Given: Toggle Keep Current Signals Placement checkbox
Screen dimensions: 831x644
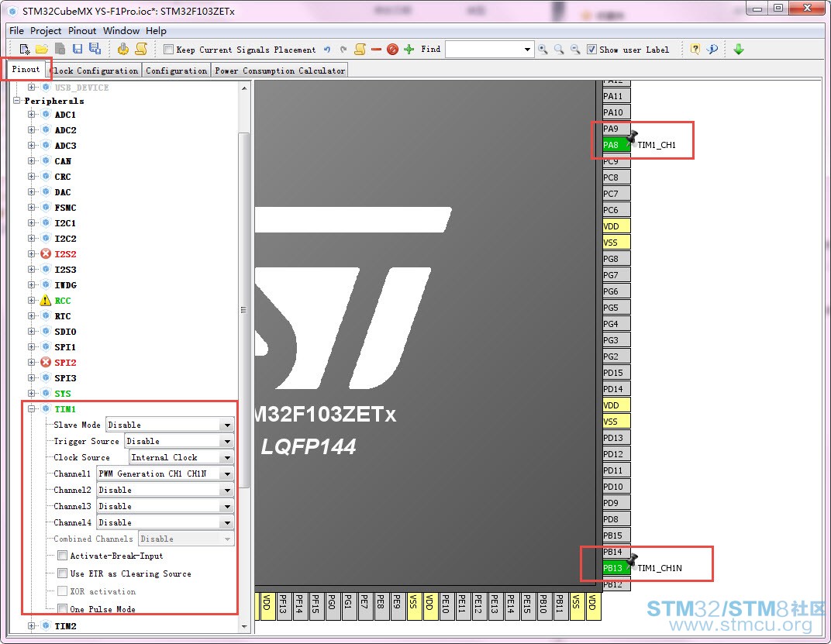Looking at the screenshot, I should [x=168, y=50].
